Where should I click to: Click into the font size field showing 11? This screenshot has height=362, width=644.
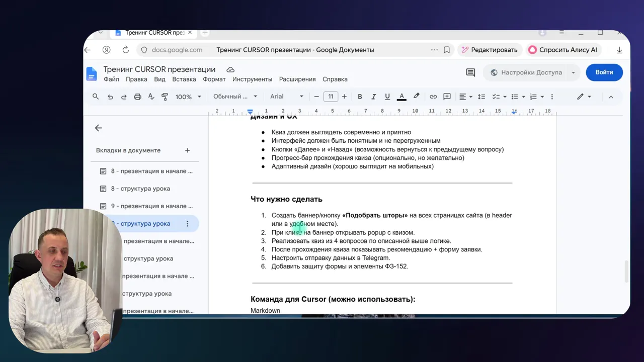331,97
